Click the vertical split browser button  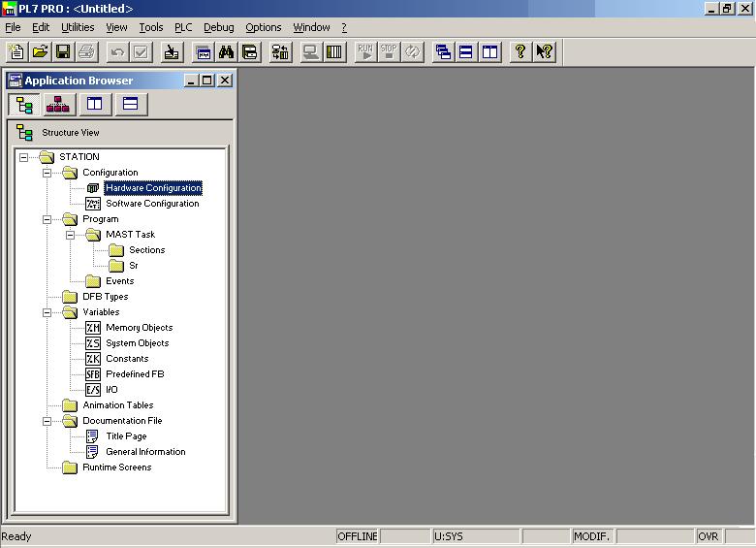tap(95, 104)
